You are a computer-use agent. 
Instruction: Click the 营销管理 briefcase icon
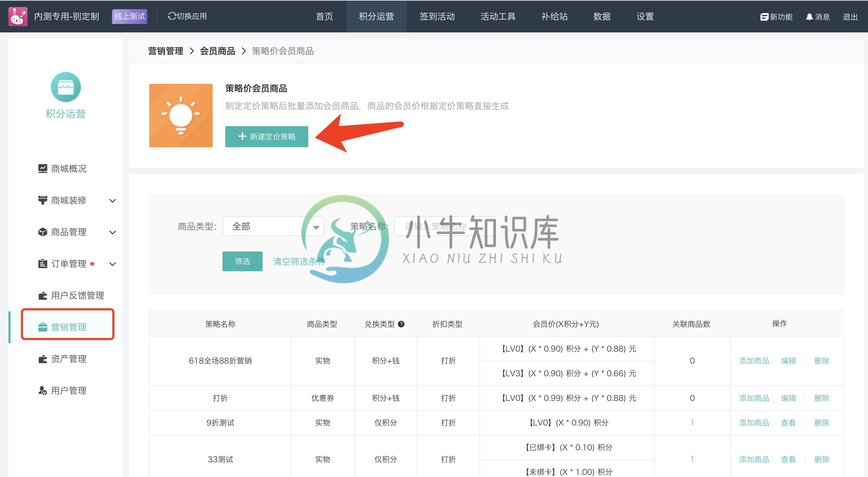click(x=43, y=327)
